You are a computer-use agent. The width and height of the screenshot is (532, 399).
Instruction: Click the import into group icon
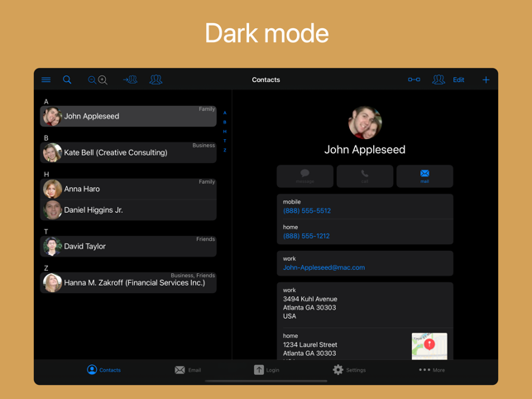130,79
